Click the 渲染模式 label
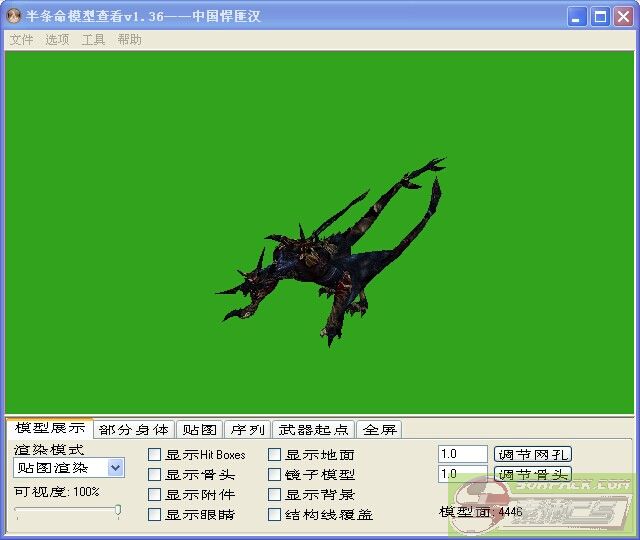 click(x=49, y=449)
